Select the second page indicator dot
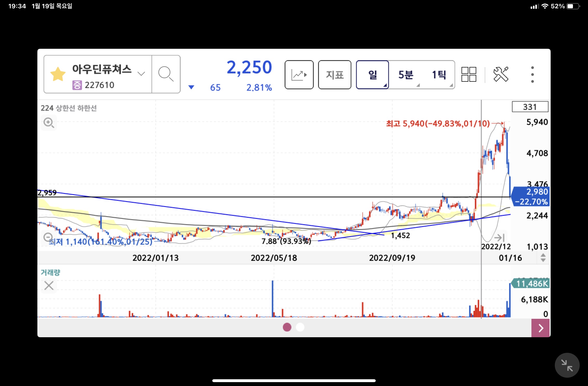588x386 pixels. coord(300,327)
